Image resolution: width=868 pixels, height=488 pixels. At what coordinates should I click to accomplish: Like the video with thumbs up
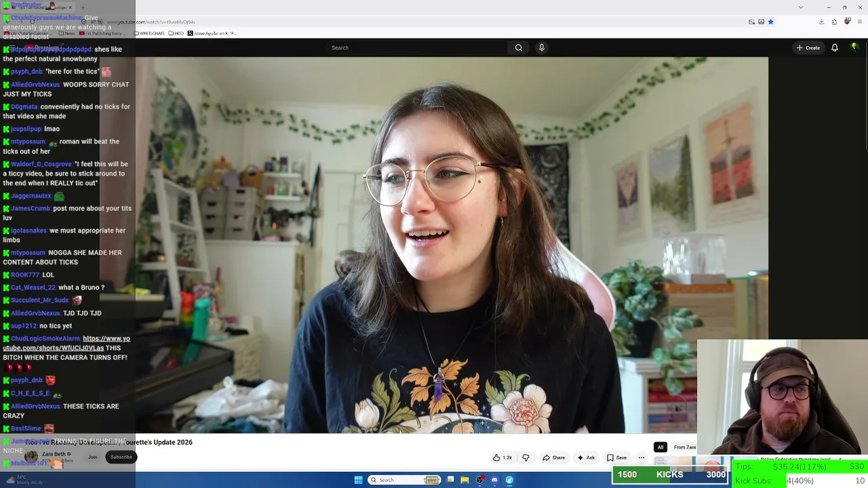coord(502,457)
